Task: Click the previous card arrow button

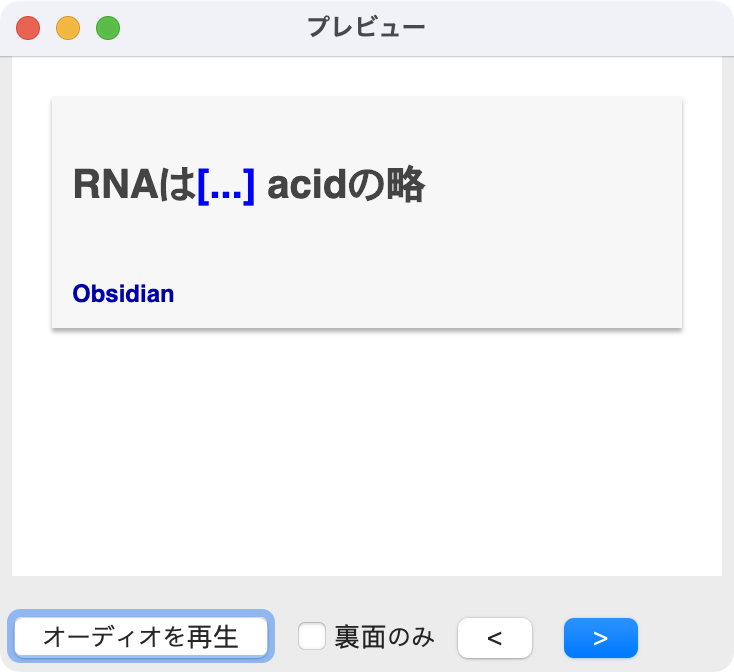Action: pyautogui.click(x=494, y=638)
